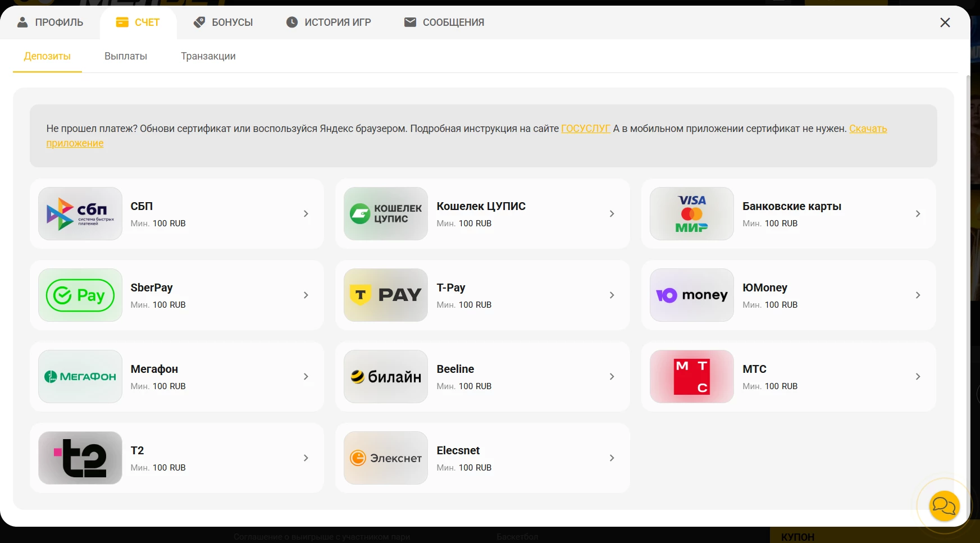980x543 pixels.
Task: Click the profile person icon
Action: coord(22,22)
